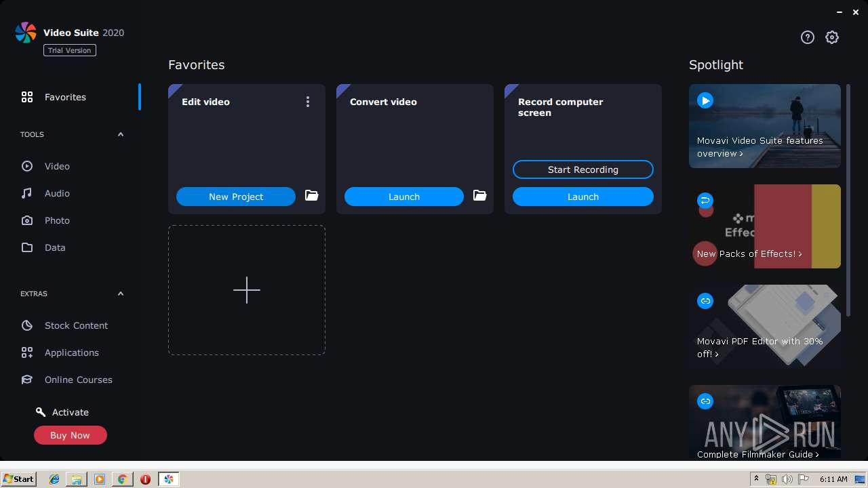Click the Applications icon in sidebar
The width and height of the screenshot is (868, 488).
tap(27, 352)
